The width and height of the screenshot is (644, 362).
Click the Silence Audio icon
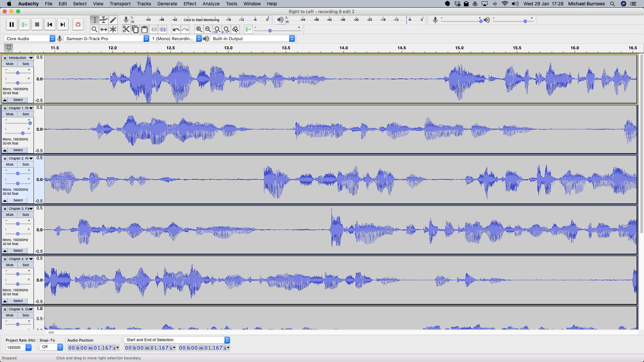coord(163,29)
